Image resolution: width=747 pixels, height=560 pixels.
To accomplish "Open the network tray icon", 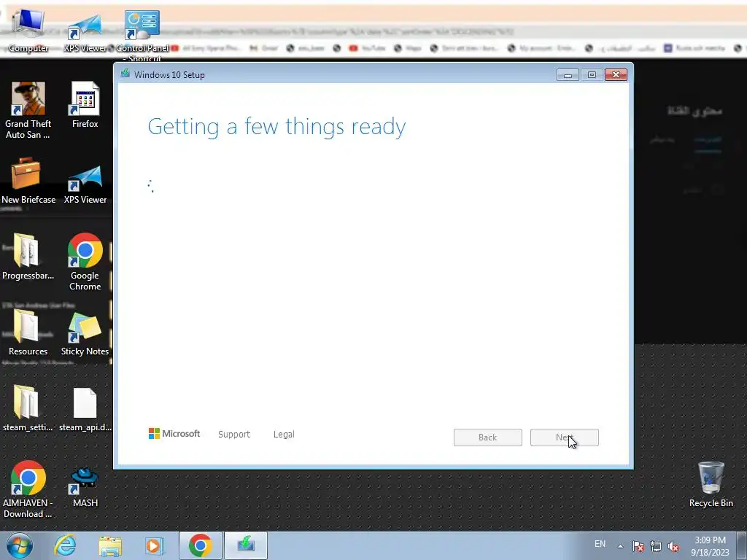I will click(656, 546).
